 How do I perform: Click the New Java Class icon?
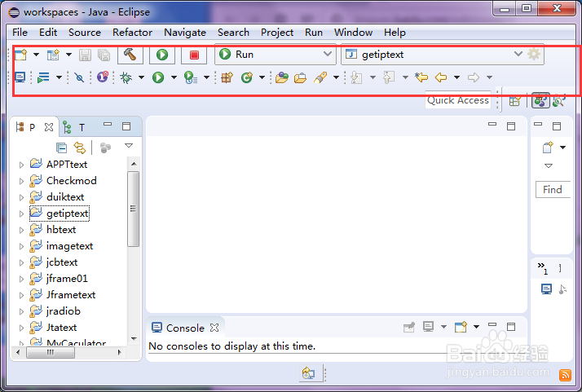click(x=246, y=77)
